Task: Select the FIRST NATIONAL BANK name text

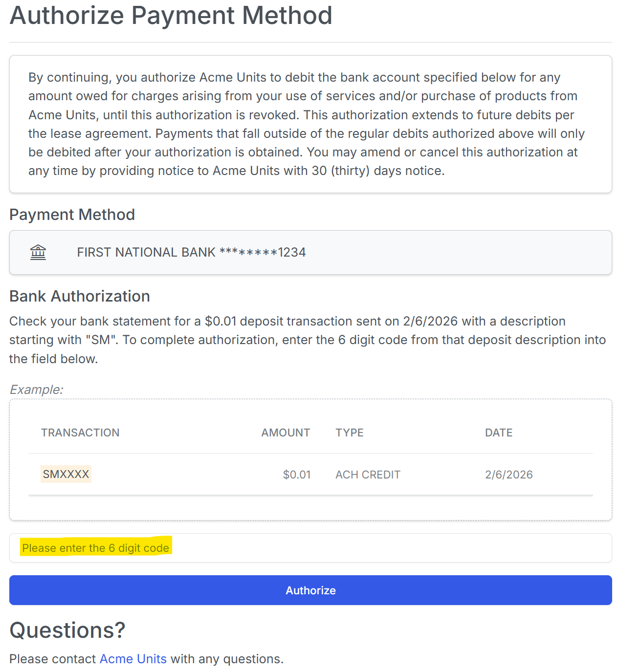Action: [x=146, y=252]
